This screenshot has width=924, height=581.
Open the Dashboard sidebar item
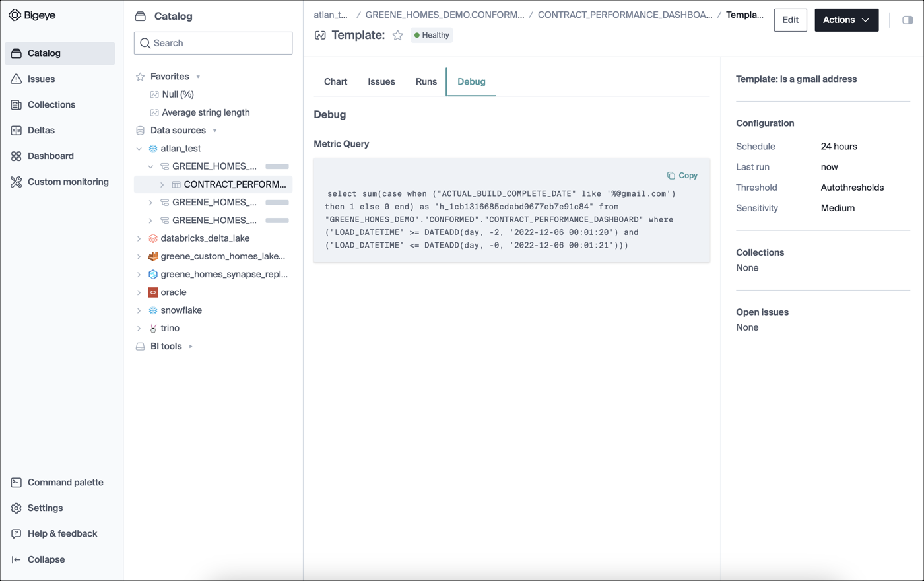pyautogui.click(x=59, y=156)
